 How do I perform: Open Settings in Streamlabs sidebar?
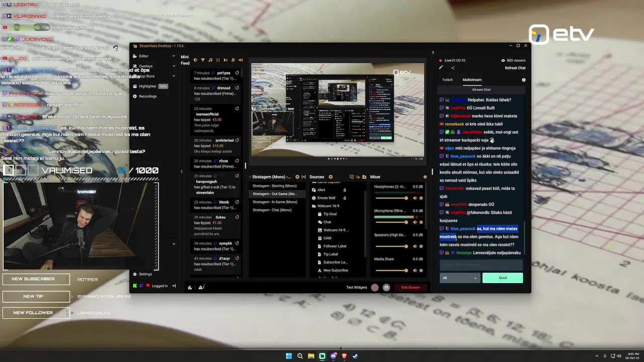click(x=142, y=275)
